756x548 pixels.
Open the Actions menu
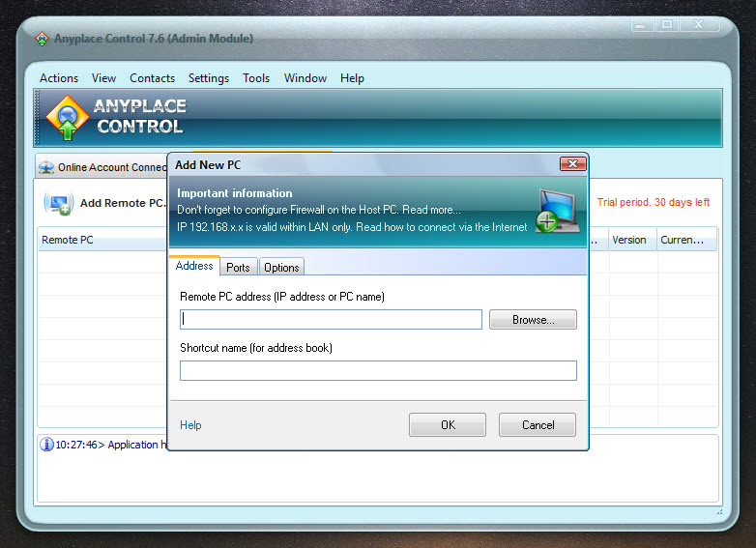pos(59,78)
